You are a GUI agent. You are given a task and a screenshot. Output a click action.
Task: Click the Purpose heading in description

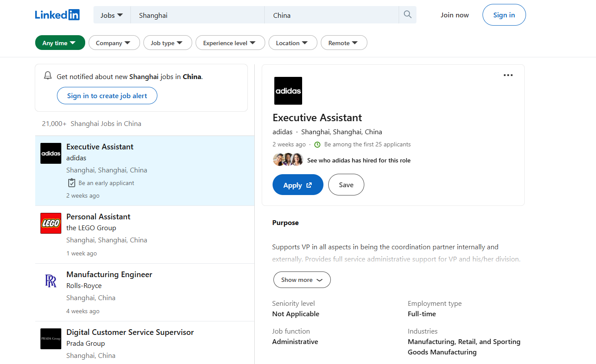pos(285,222)
